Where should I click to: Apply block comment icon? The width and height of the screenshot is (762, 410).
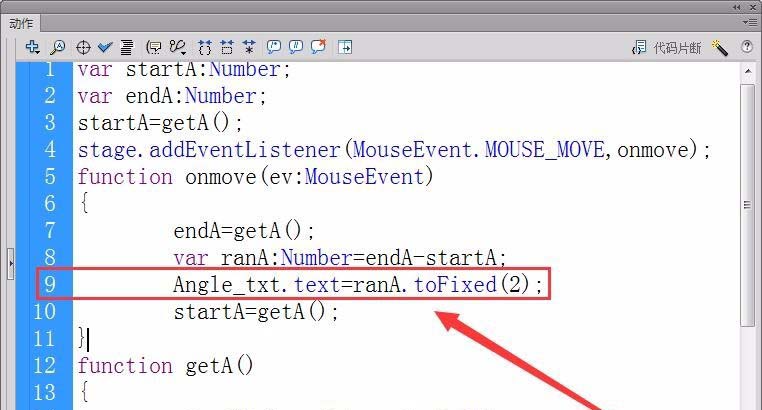pos(274,47)
